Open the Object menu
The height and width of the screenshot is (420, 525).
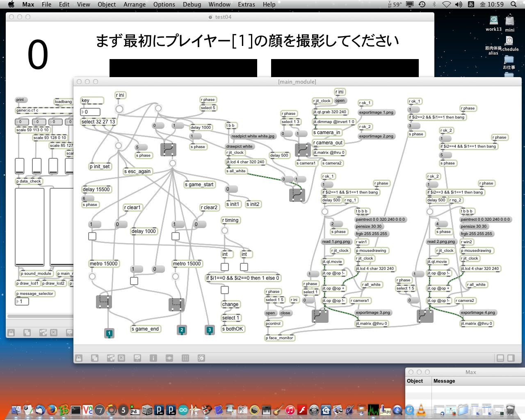107,4
